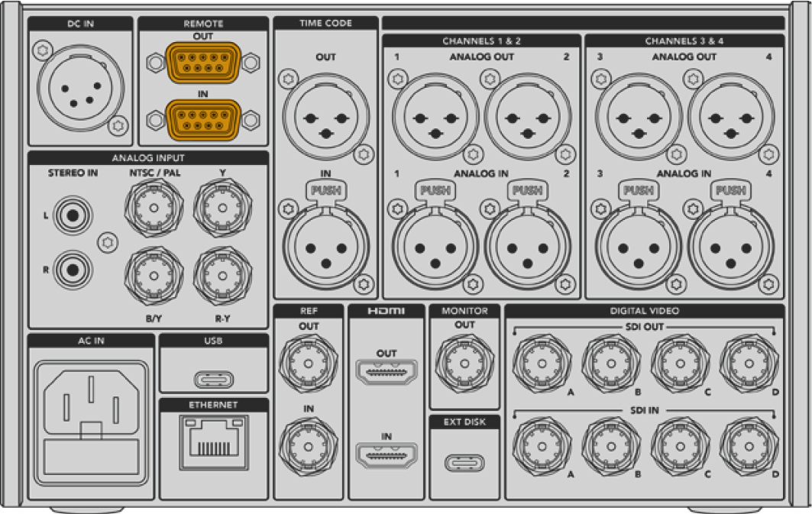Click SDI IN connector D
Screen dimensions: 812x514
(x=749, y=446)
